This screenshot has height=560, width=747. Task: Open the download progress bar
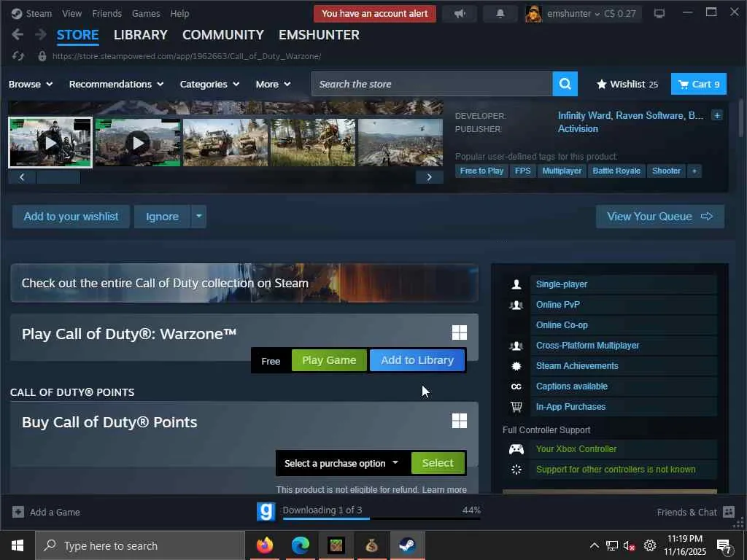click(382, 518)
